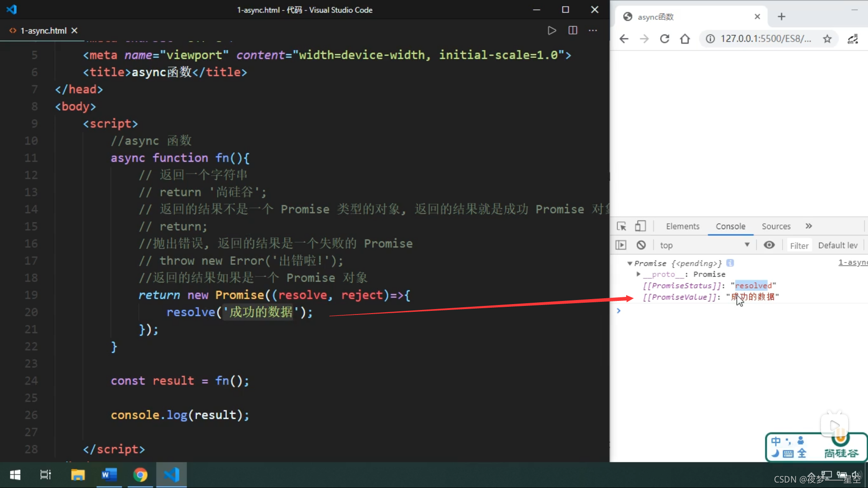Expand the __proto__ Promise tree item
The height and width of the screenshot is (488, 868).
point(638,273)
